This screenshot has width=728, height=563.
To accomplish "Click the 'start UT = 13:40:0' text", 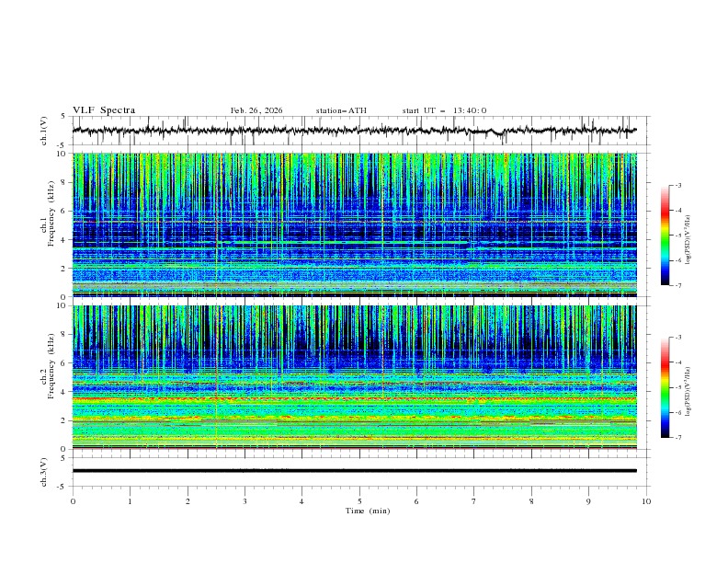I will (444, 110).
